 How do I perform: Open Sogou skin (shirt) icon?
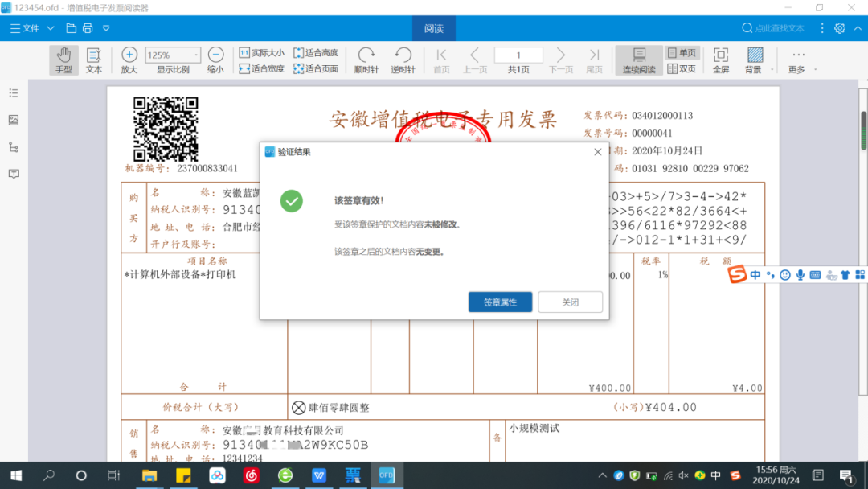coord(845,275)
